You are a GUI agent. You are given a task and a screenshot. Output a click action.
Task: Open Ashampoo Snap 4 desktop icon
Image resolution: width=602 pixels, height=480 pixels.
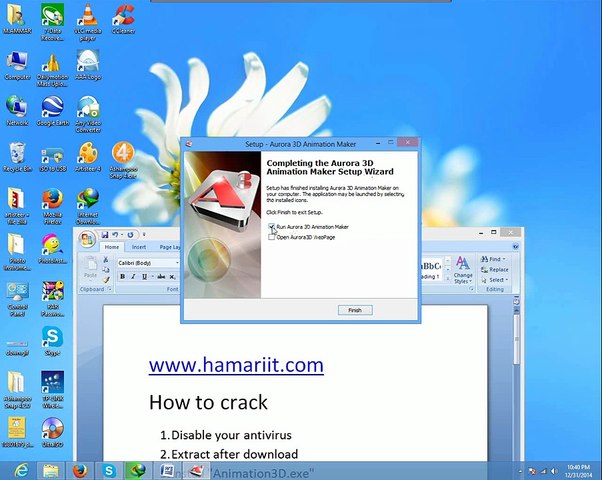[123, 160]
